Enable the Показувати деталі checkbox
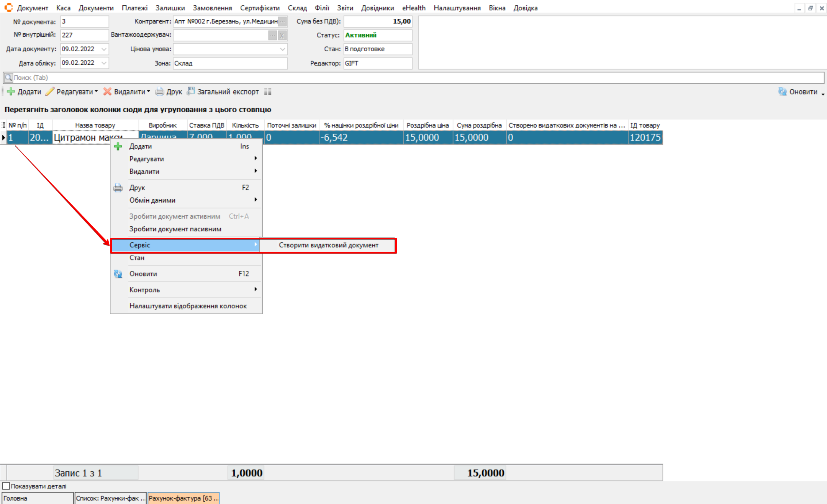The image size is (827, 504). point(6,486)
